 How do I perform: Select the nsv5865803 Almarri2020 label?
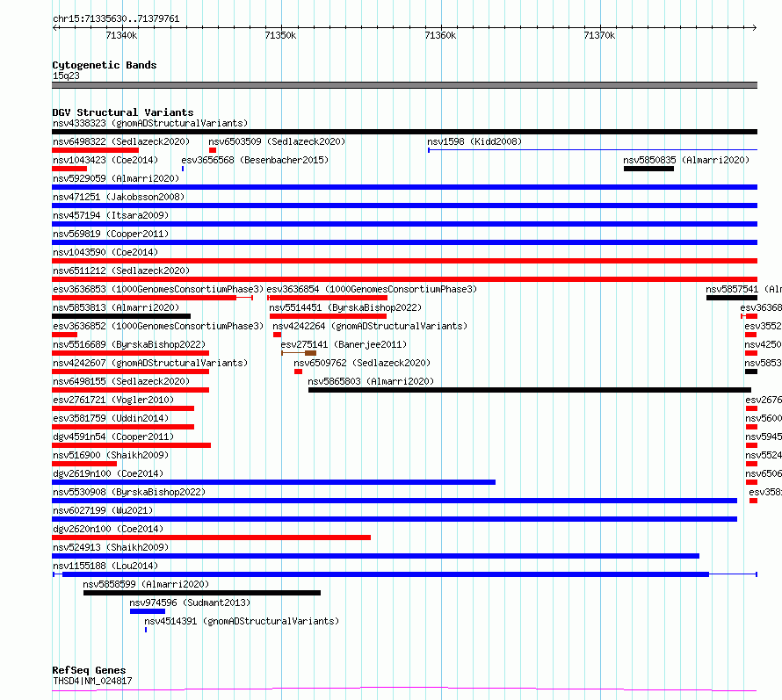(x=371, y=381)
